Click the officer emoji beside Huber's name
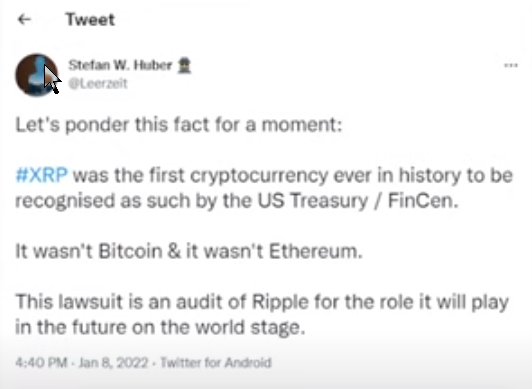 185,65
